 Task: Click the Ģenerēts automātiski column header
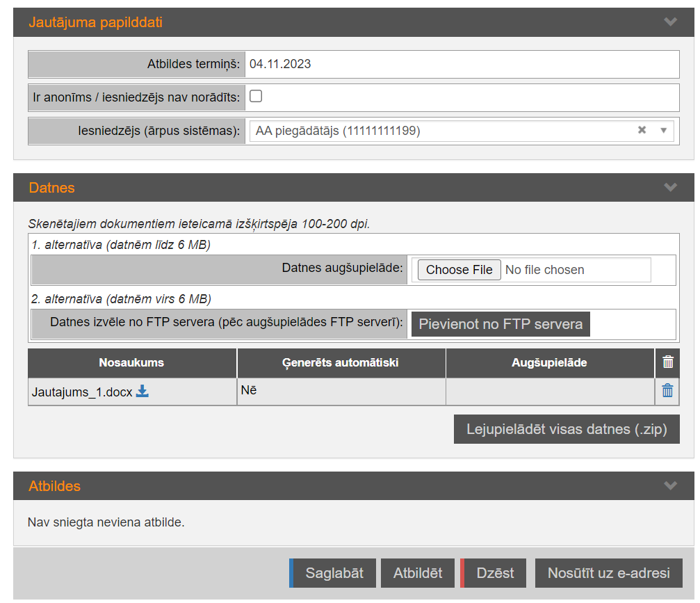pos(341,362)
